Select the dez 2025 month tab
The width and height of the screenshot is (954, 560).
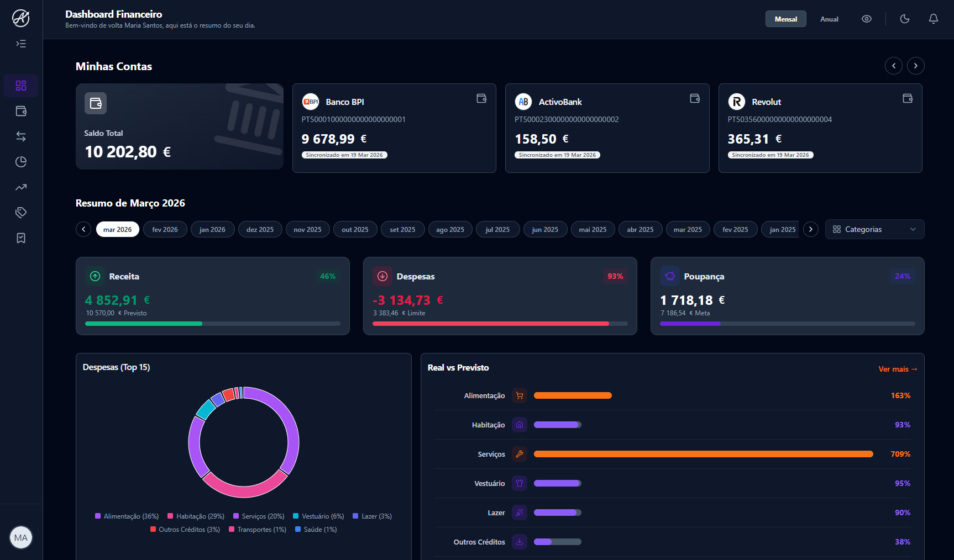(260, 229)
